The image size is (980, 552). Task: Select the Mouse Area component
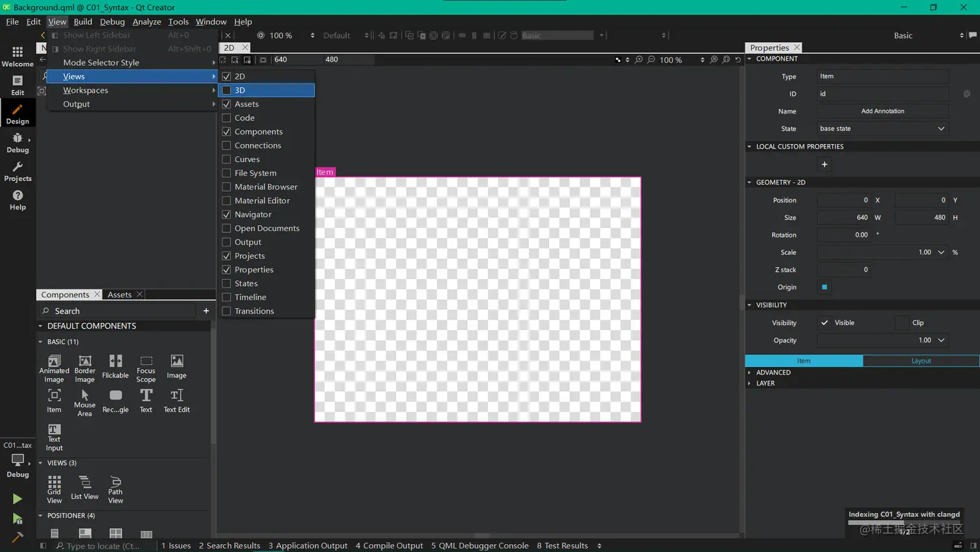click(85, 403)
